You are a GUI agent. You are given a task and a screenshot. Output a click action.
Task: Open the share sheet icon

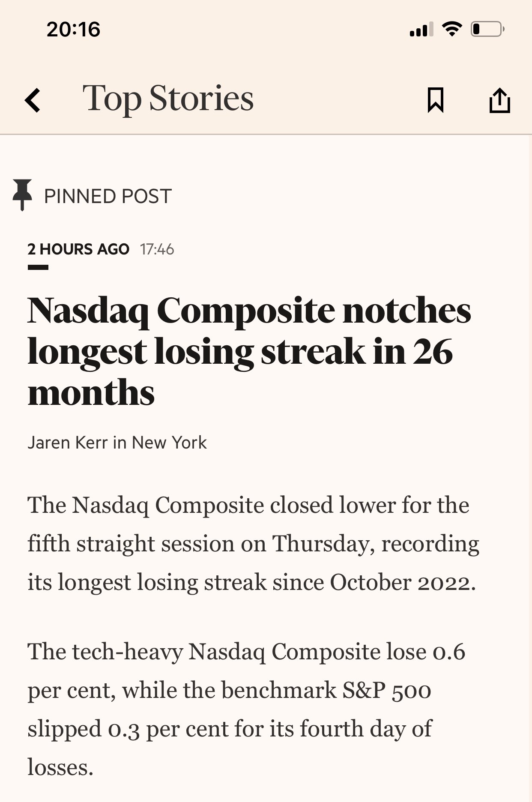point(499,100)
